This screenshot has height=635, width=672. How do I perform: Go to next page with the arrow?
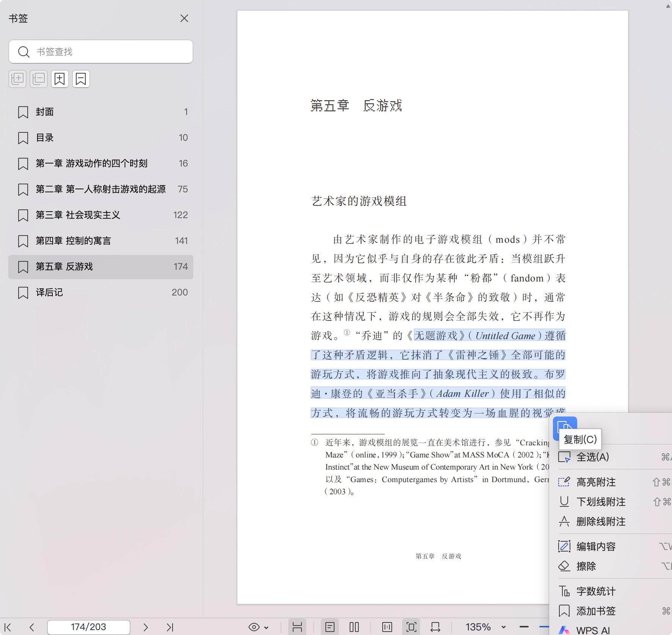[146, 627]
